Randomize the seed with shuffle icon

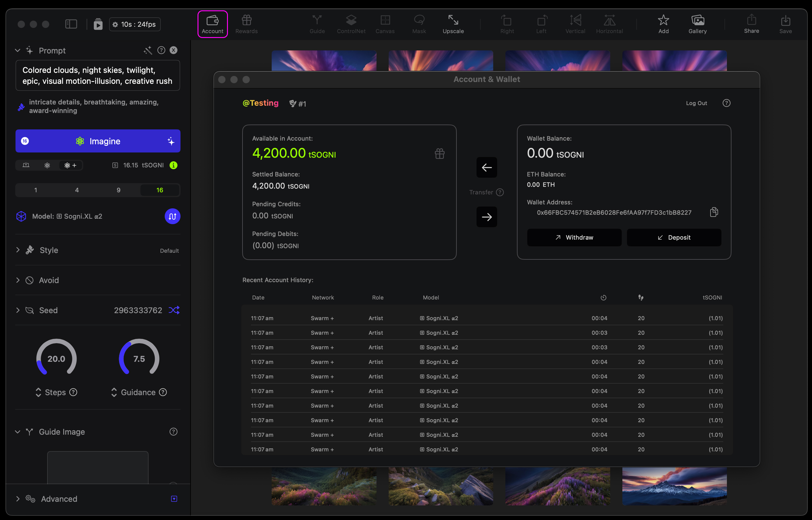click(x=174, y=310)
